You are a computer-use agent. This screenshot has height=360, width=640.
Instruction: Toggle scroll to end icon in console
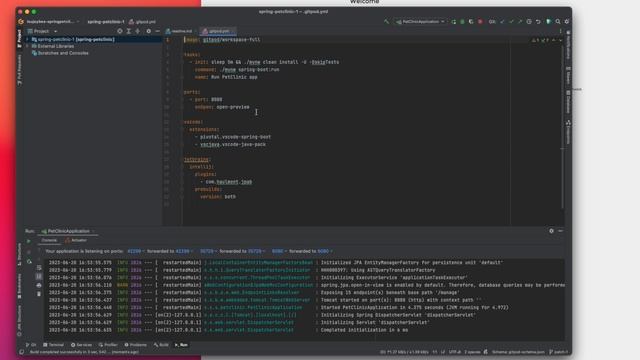tap(39, 276)
